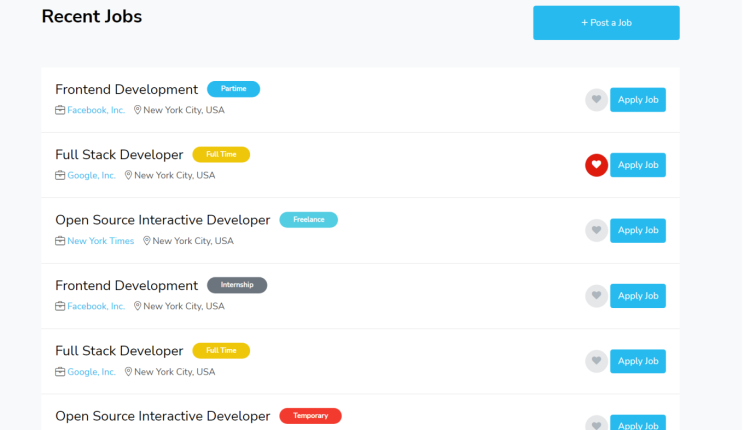This screenshot has width=750, height=430.
Task: Click briefcase icon beside Google, Inc. in first Full Stack row
Action: 60,176
